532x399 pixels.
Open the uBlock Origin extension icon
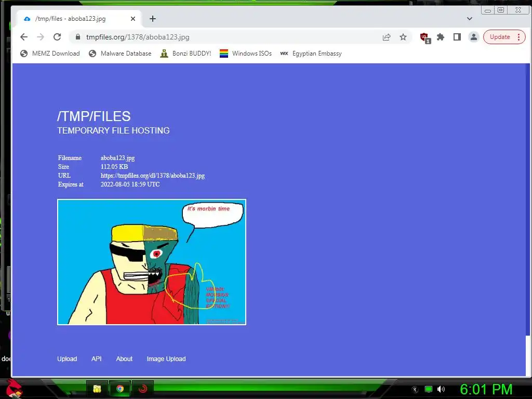(425, 37)
